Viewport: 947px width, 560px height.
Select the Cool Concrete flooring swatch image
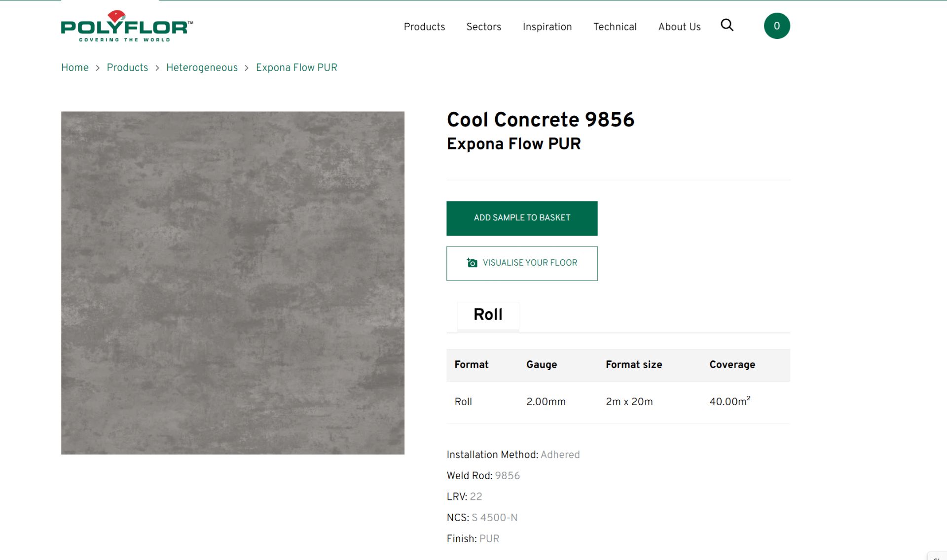pos(232,282)
